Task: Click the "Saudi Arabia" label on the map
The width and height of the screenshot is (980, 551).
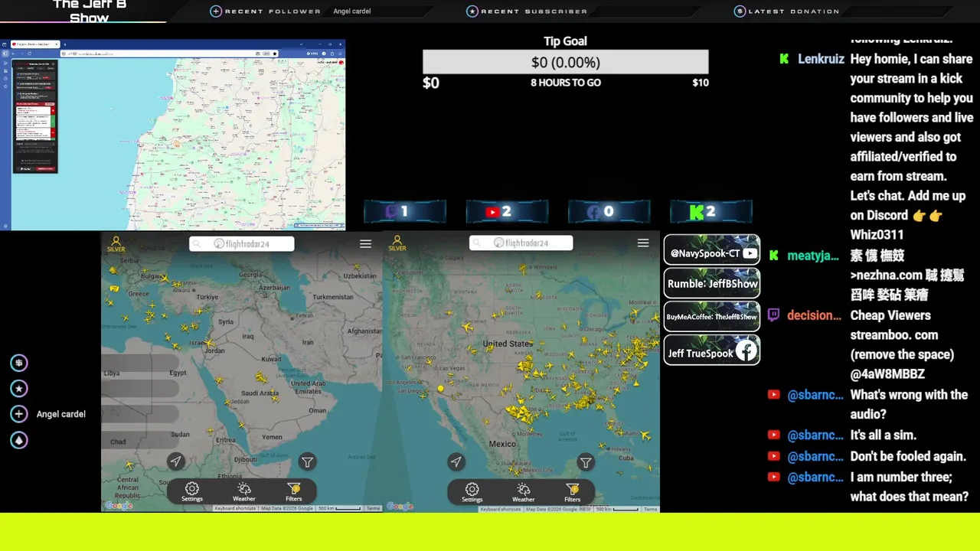Action: (259, 393)
